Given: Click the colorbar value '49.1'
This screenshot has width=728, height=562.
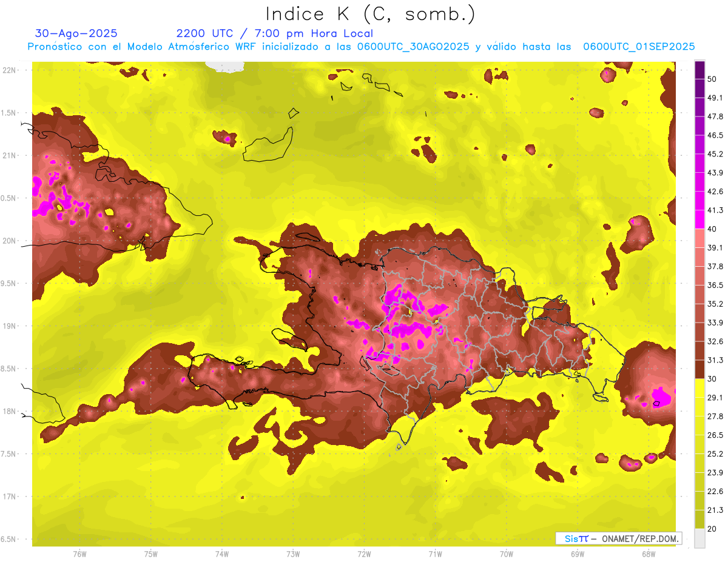Looking at the screenshot, I should (715, 98).
